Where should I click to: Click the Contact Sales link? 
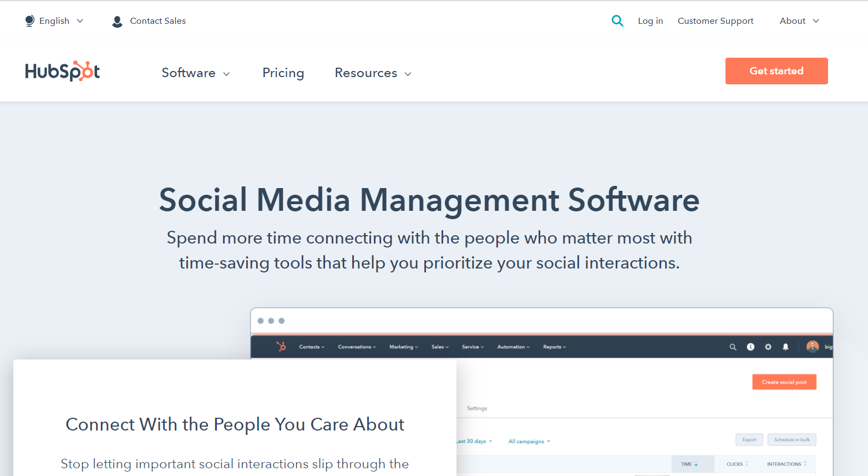coord(158,21)
